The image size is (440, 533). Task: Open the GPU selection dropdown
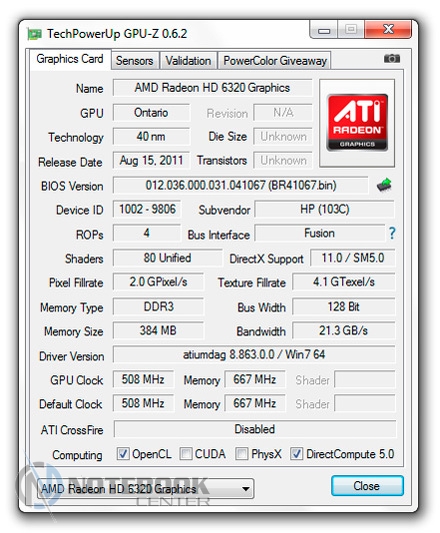(x=146, y=489)
